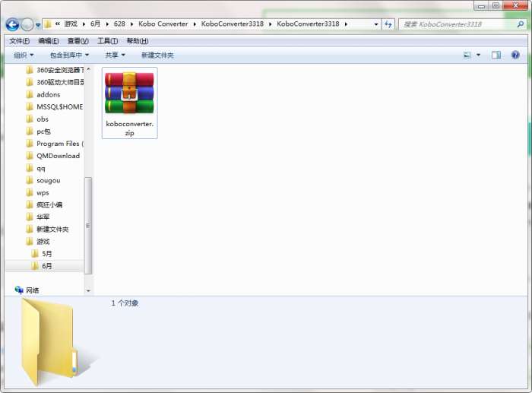Open the 编辑(E) menu
Image resolution: width=532 pixels, height=393 pixels.
[x=49, y=41]
